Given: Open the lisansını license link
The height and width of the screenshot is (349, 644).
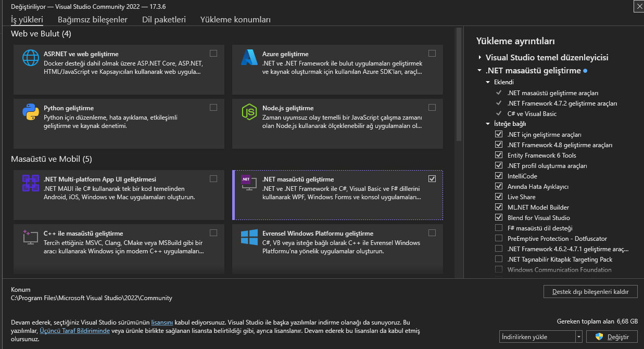Looking at the screenshot, I should (162, 322).
